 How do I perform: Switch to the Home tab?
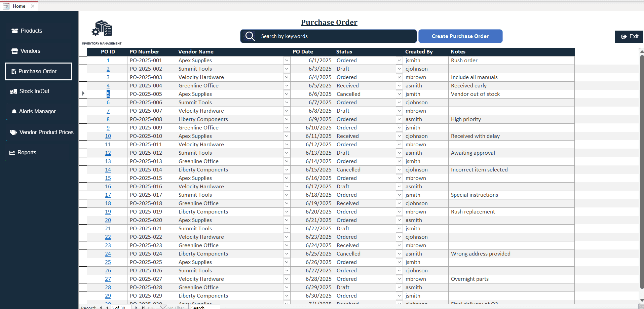tap(19, 6)
